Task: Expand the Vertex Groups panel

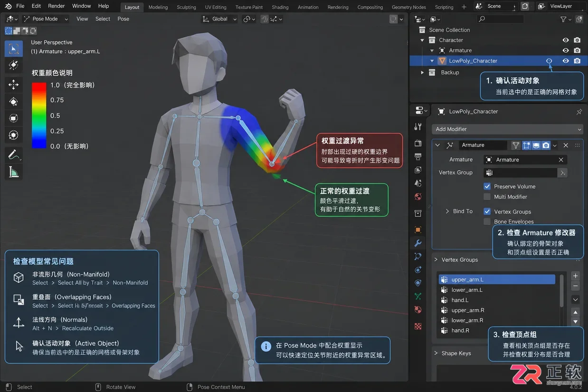Action: click(x=436, y=259)
